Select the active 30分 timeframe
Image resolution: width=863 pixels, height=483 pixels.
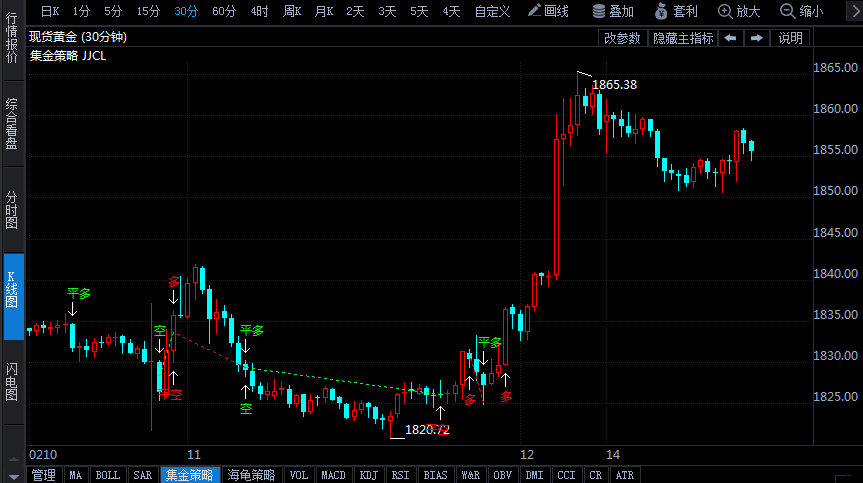(x=186, y=11)
